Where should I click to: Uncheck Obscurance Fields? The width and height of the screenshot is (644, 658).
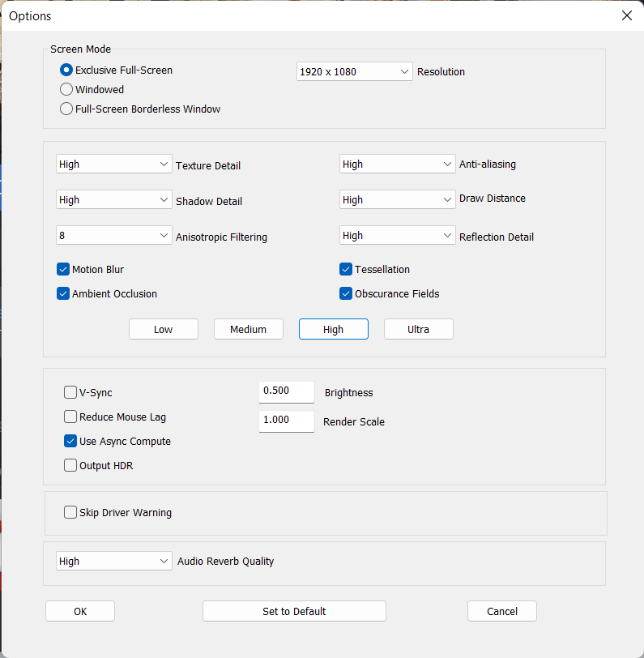tap(346, 293)
